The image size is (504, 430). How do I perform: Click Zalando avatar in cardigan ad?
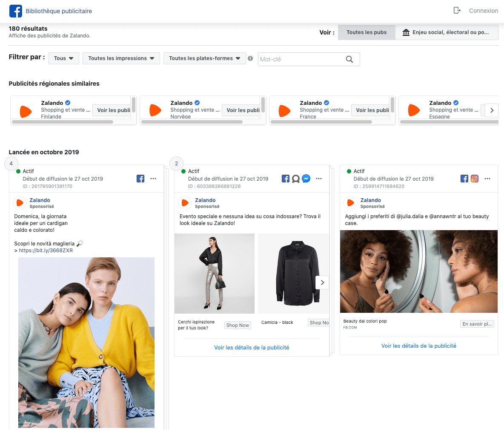click(19, 203)
